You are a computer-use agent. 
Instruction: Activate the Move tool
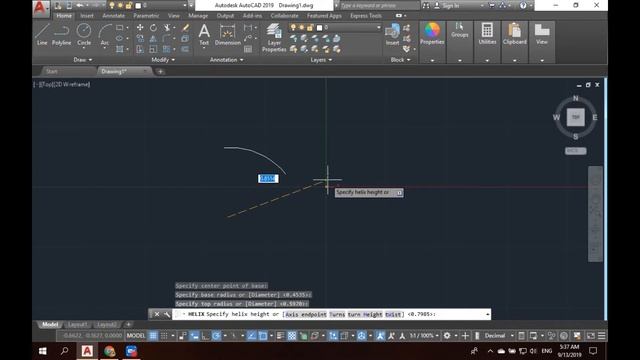140,28
